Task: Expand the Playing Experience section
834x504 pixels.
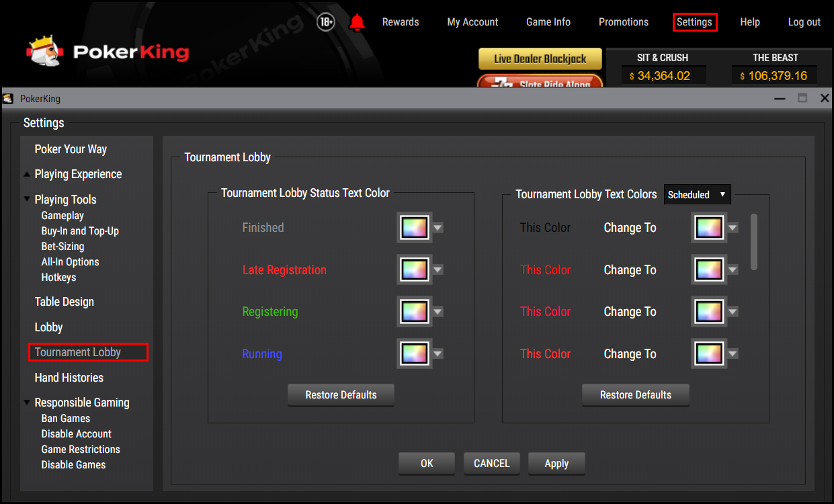Action: (x=27, y=173)
